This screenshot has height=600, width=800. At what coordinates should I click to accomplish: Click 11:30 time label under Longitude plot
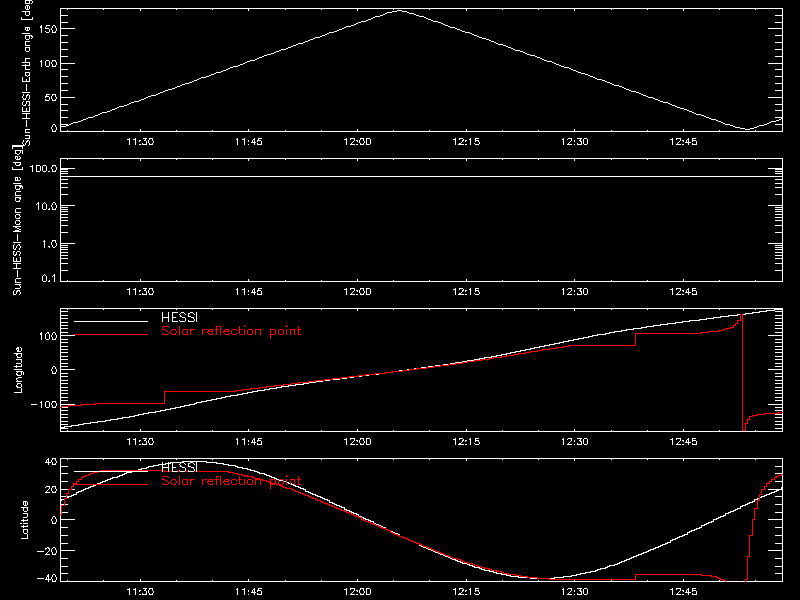pos(140,441)
